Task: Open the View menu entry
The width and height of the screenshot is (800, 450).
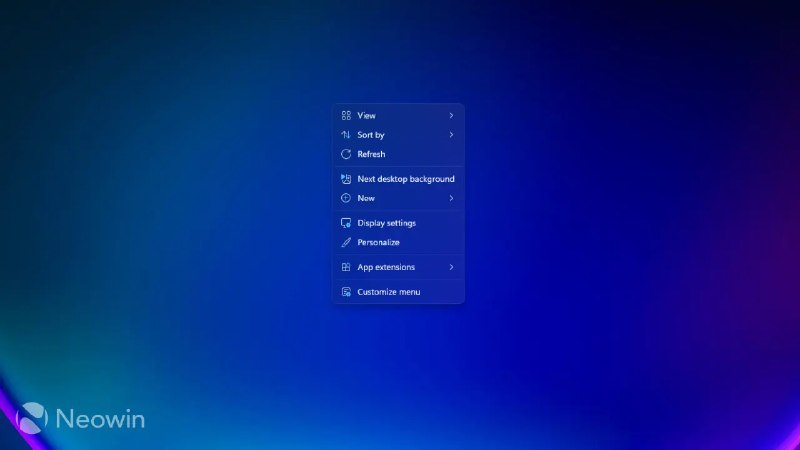Action: pos(398,115)
